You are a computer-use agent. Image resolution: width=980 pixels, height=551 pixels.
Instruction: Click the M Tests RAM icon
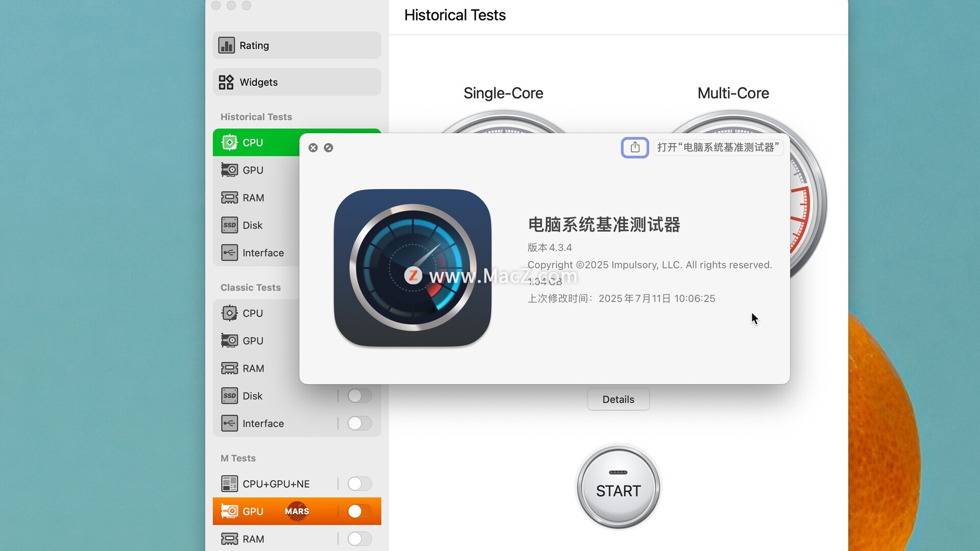coord(229,539)
